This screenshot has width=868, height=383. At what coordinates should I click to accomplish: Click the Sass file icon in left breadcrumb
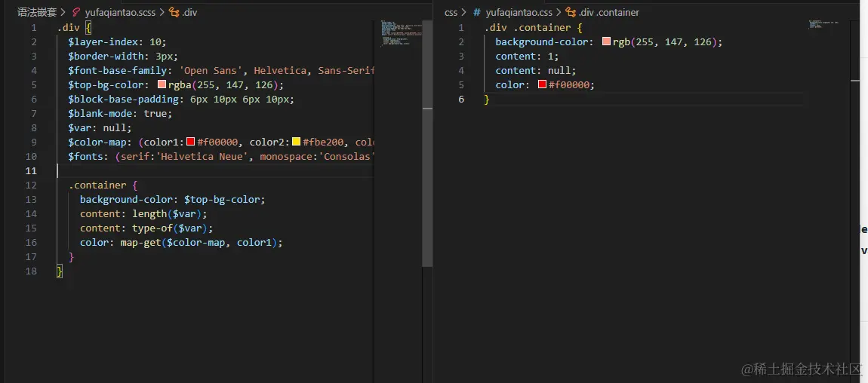click(76, 12)
